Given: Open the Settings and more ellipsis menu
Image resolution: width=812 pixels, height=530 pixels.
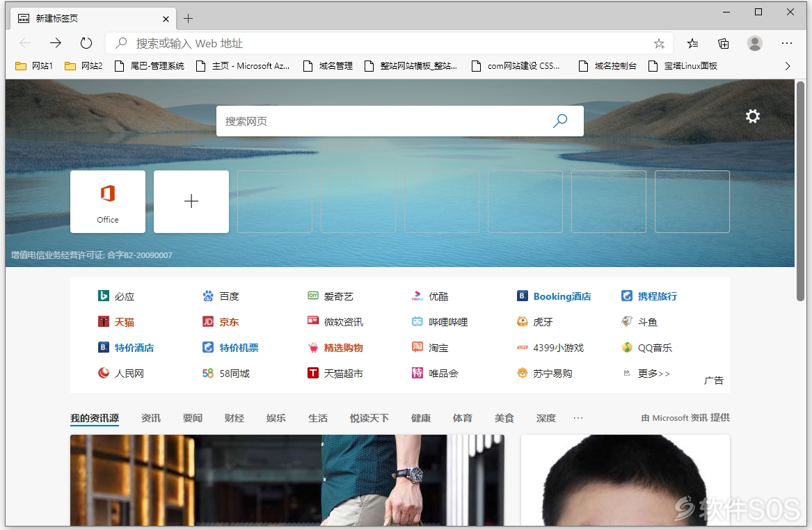Looking at the screenshot, I should tap(787, 44).
